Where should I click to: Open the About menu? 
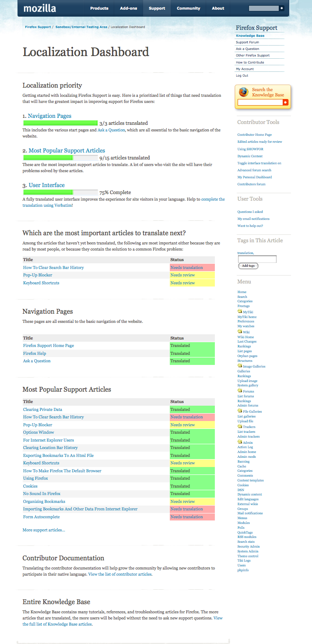coord(218,8)
